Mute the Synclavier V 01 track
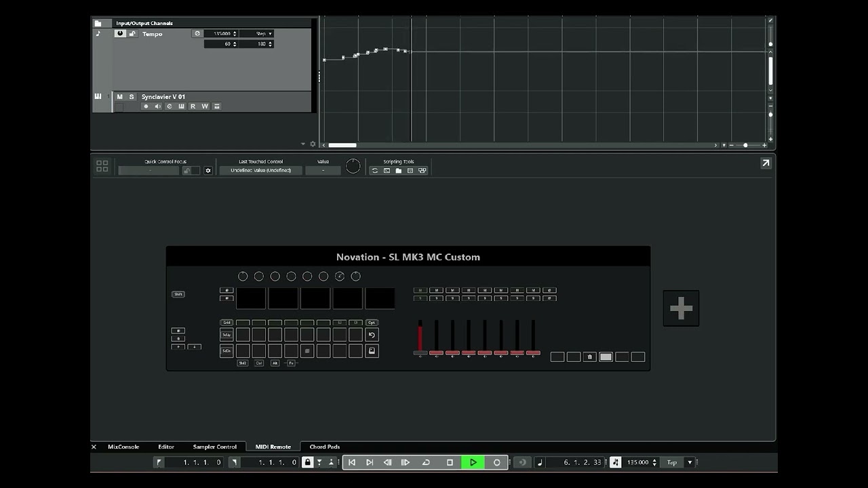 tap(120, 97)
